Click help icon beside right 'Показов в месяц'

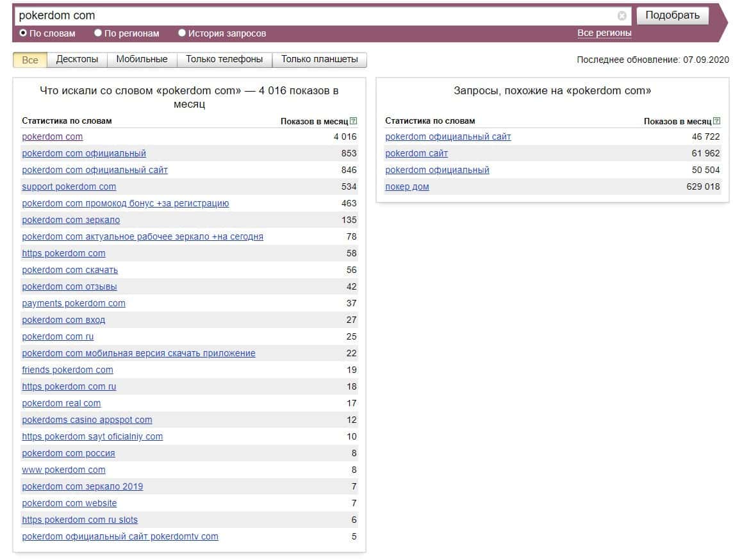tap(717, 121)
